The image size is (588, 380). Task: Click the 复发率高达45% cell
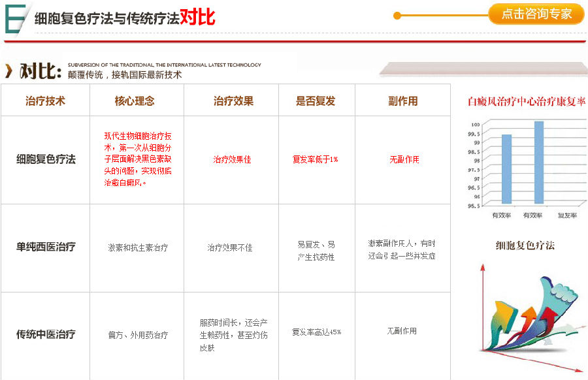click(x=316, y=332)
